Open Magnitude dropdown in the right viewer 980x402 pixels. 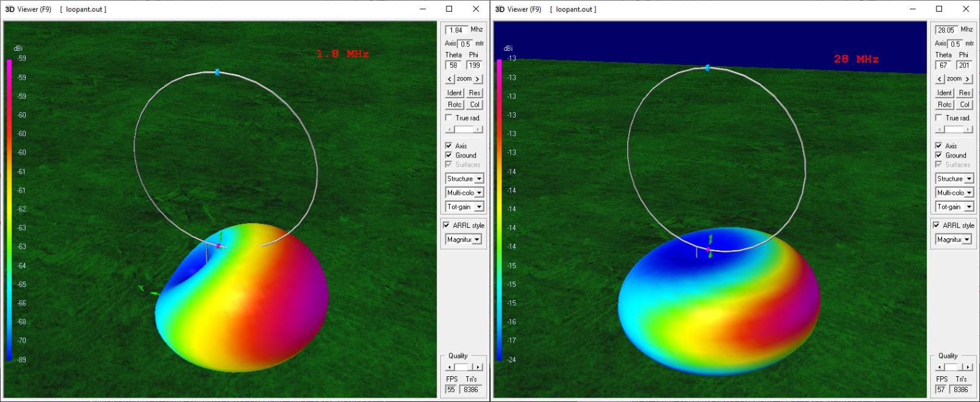[967, 240]
